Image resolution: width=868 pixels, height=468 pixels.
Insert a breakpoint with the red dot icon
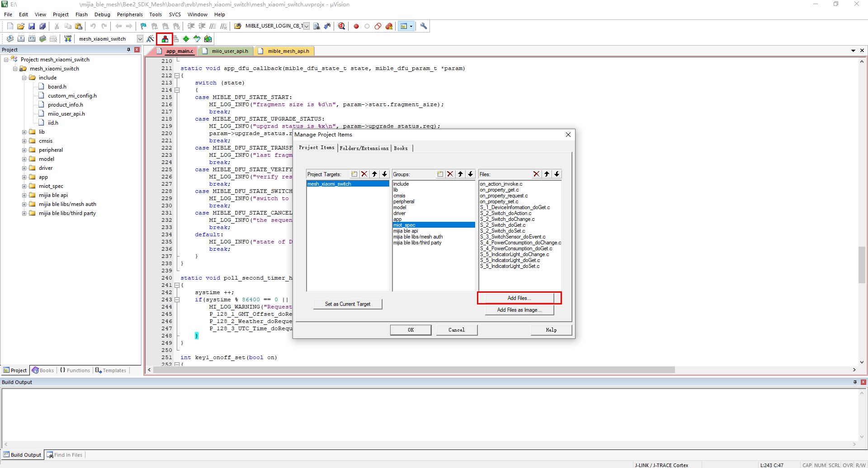click(356, 26)
